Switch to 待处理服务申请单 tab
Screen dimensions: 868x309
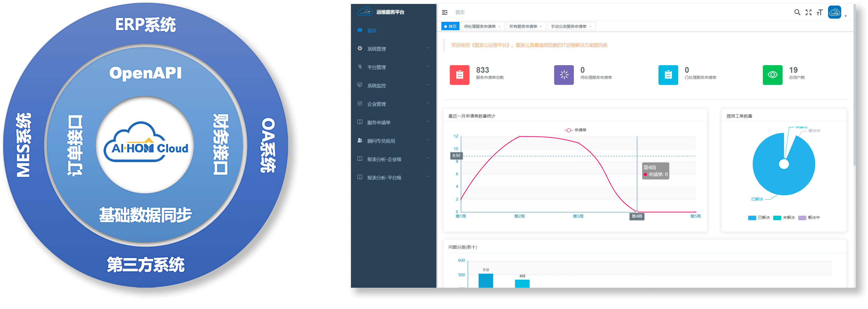coord(479,26)
